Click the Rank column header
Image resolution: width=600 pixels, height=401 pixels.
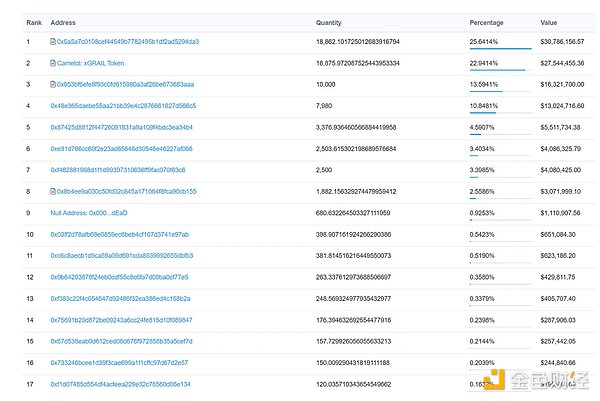tap(35, 21)
